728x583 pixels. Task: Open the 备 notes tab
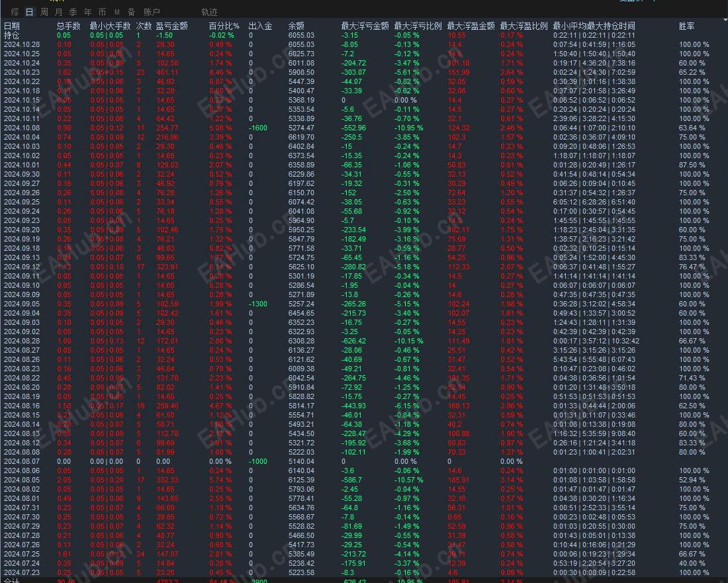132,12
